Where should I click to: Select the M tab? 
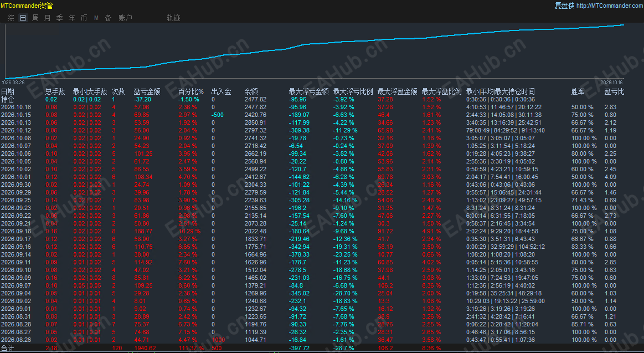pos(96,18)
